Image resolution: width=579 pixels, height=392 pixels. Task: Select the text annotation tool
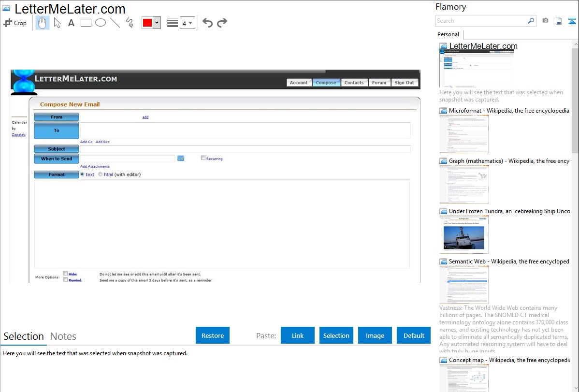point(71,23)
